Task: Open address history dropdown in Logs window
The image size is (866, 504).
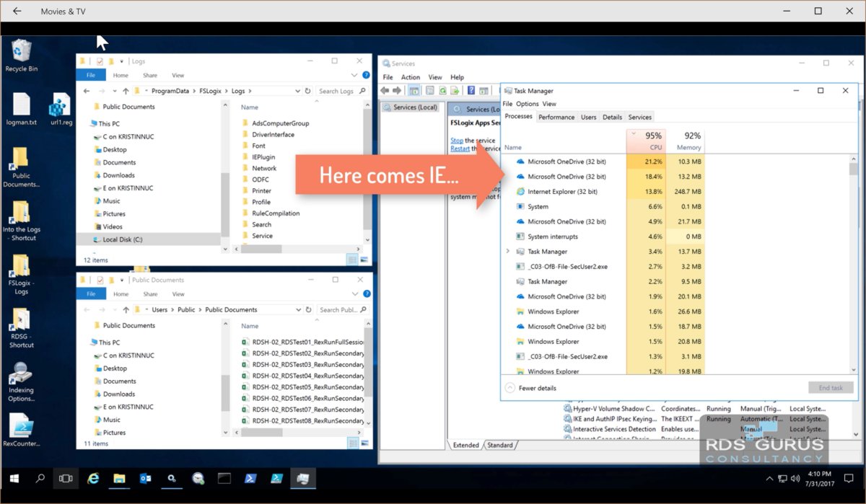Action: point(297,91)
